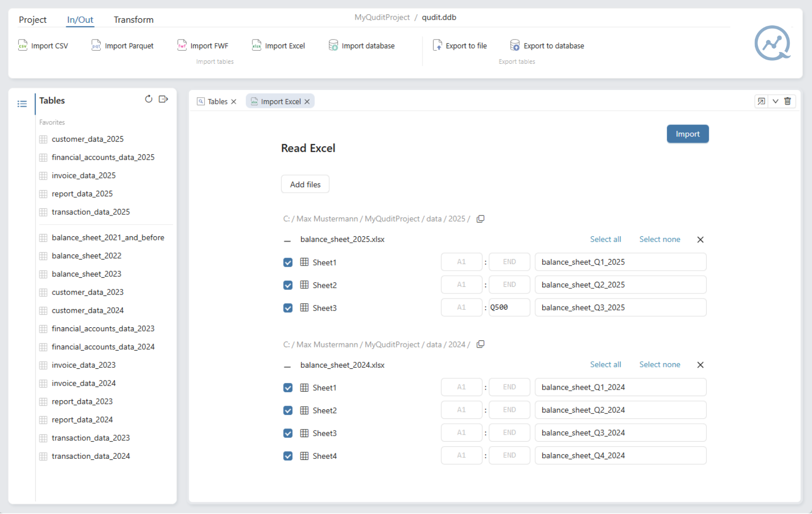
Task: Click Select none for balance_sheet_2024.xlsx
Action: tap(659, 365)
